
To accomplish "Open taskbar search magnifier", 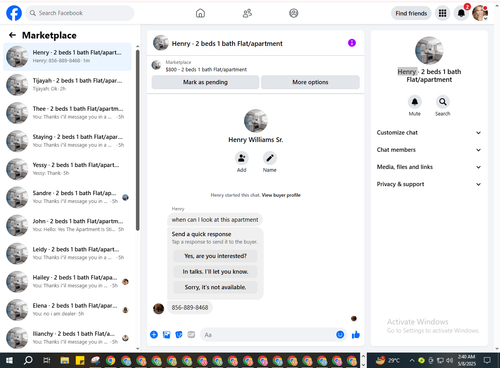I will (28, 360).
